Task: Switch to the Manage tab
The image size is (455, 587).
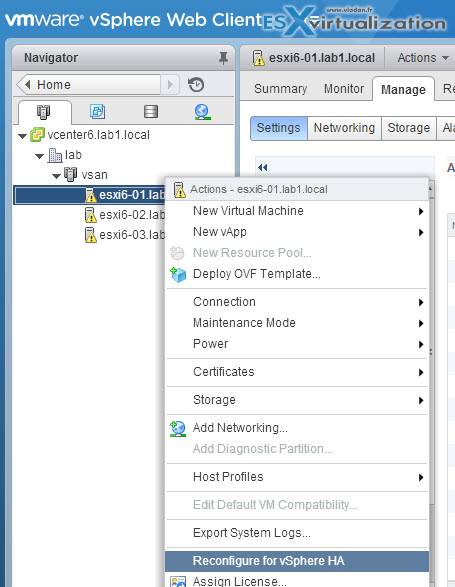Action: point(403,89)
